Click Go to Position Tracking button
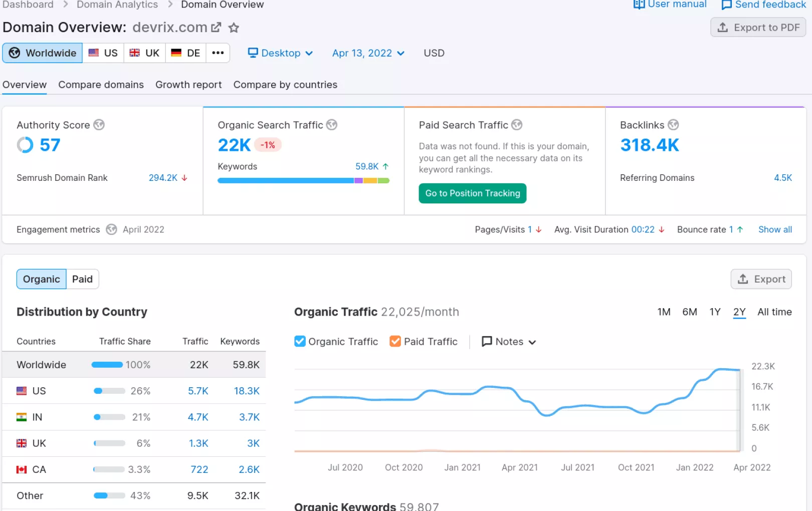This screenshot has width=812, height=511. point(472,193)
